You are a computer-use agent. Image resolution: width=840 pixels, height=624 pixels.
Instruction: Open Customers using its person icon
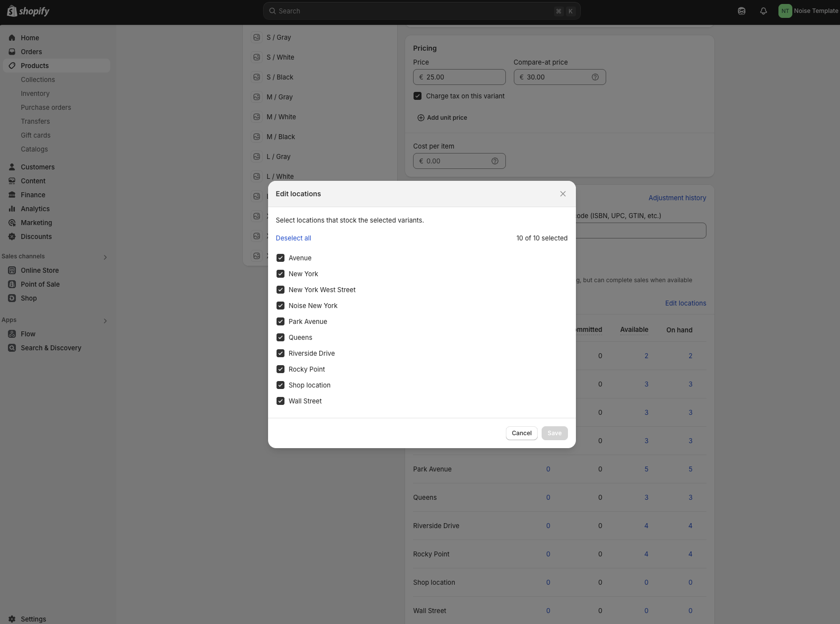tap(11, 167)
